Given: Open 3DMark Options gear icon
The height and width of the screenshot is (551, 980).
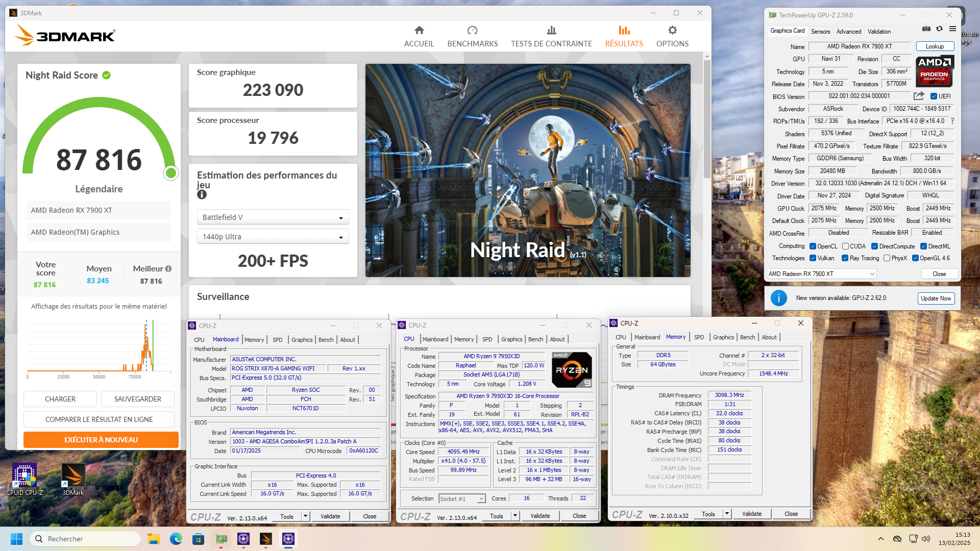Looking at the screenshot, I should coord(672,30).
